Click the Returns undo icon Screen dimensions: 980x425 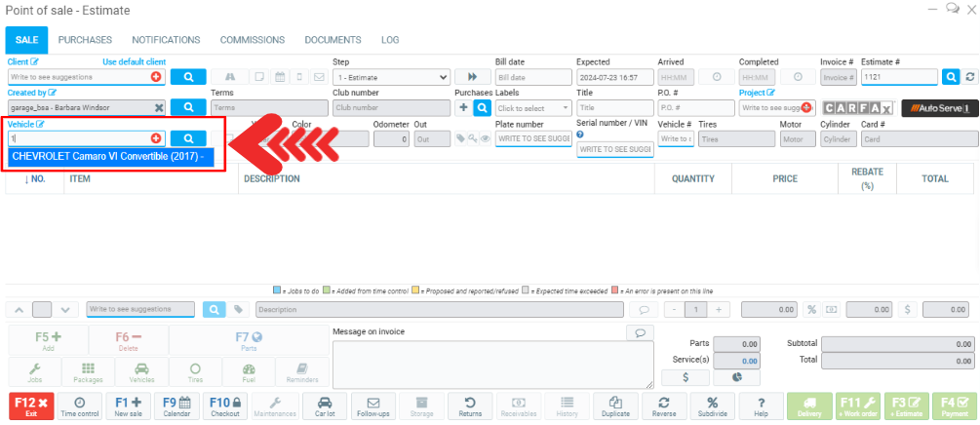470,406
